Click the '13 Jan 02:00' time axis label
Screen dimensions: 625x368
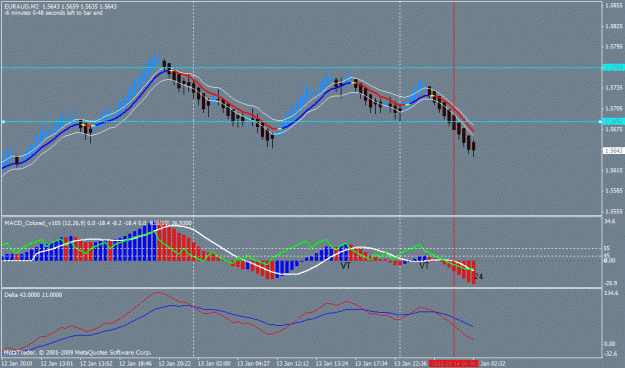(214, 364)
